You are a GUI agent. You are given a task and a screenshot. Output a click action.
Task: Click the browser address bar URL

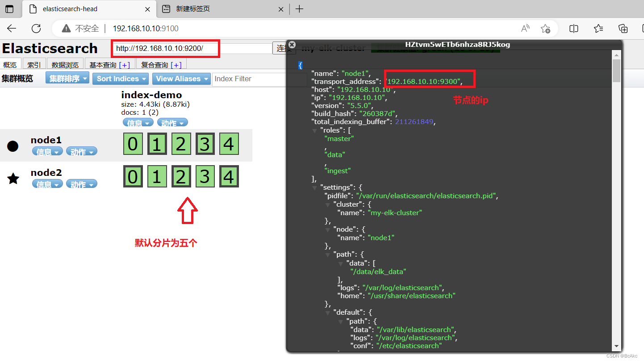coord(146,29)
